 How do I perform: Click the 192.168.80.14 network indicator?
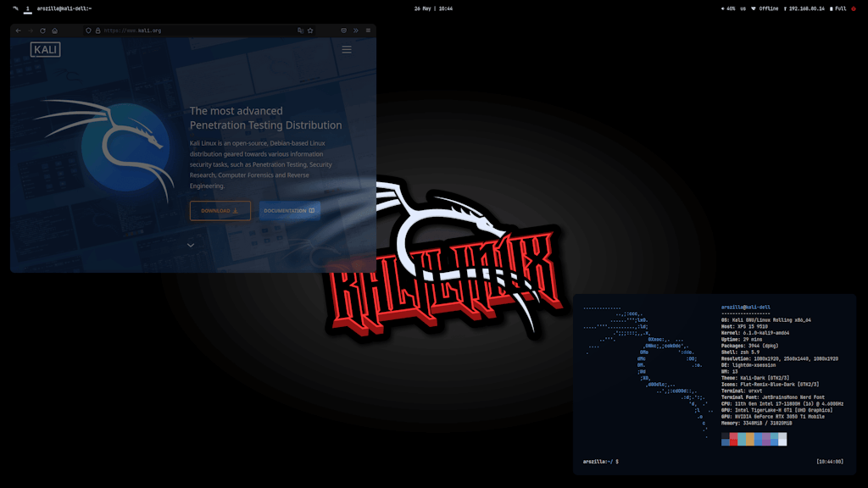[x=804, y=8]
